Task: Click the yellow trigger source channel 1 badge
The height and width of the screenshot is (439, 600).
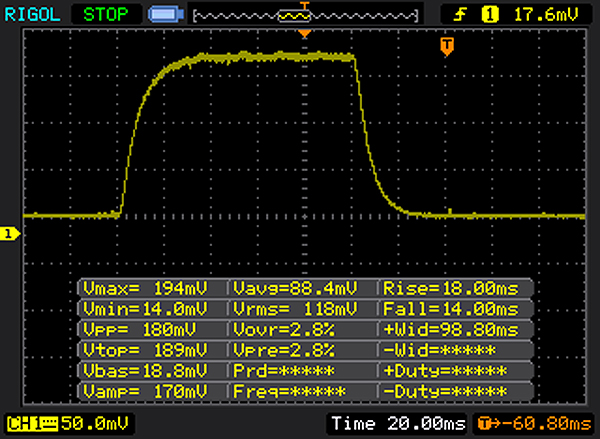Action: point(490,15)
